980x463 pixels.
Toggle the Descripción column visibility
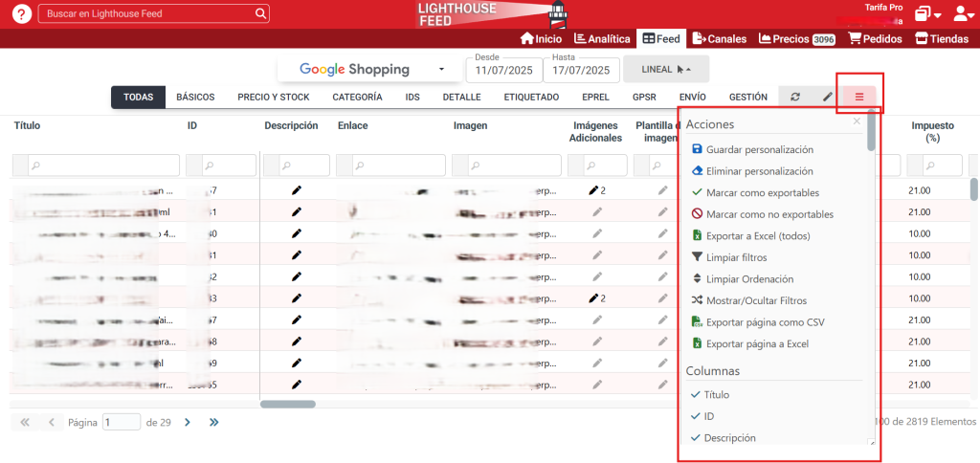point(724,438)
